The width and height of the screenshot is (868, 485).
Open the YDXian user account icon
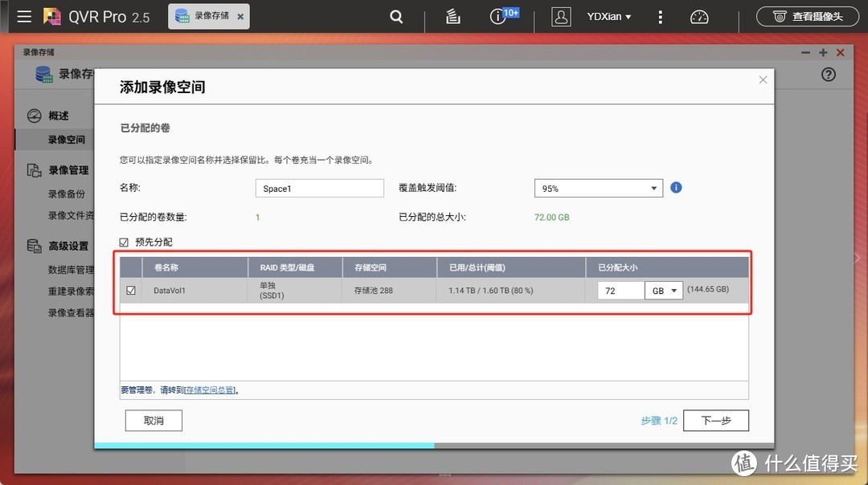tap(561, 16)
